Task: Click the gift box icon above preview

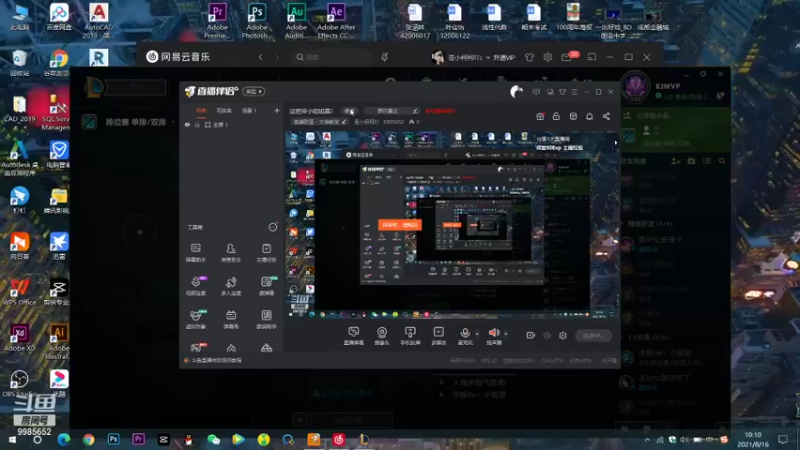Action: click(x=540, y=116)
